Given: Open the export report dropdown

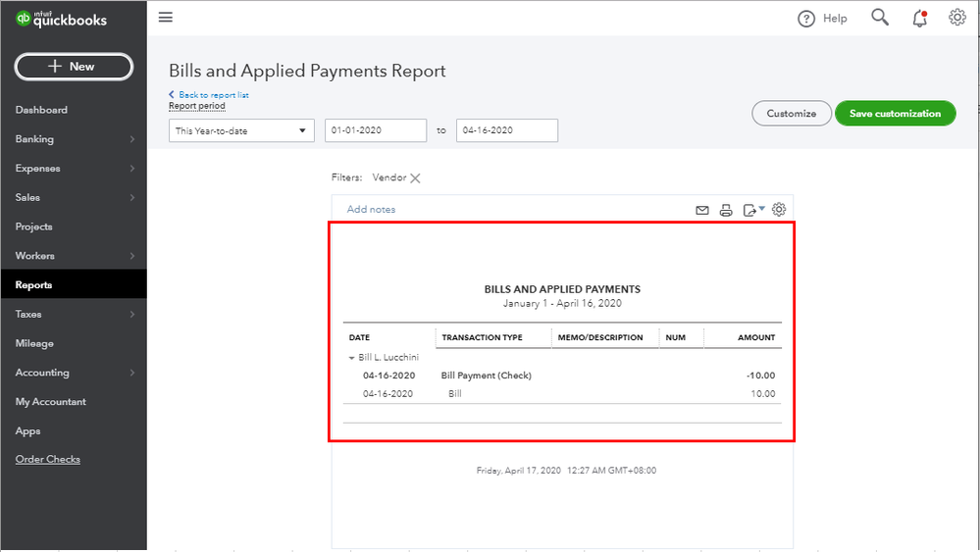Looking at the screenshot, I should click(753, 210).
